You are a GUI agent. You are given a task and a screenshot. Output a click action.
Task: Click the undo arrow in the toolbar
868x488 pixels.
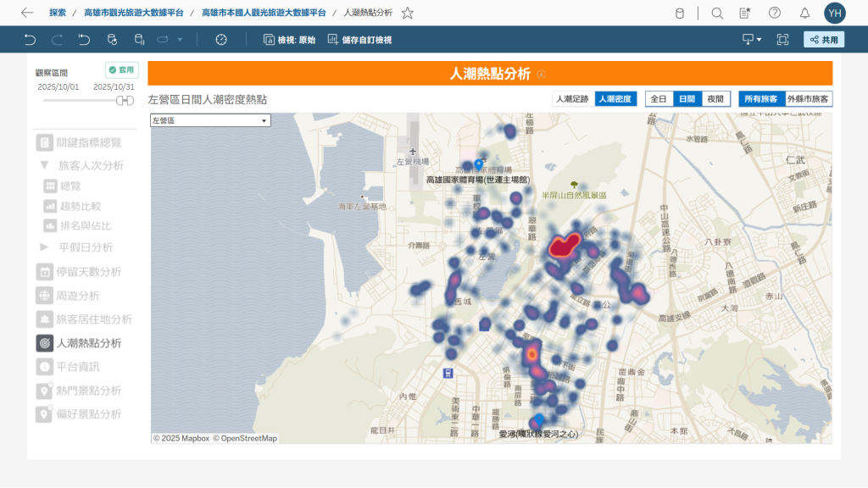coord(31,40)
